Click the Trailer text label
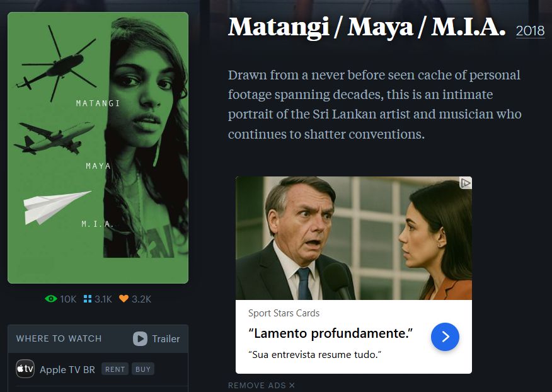This screenshot has height=392, width=552. pos(166,339)
